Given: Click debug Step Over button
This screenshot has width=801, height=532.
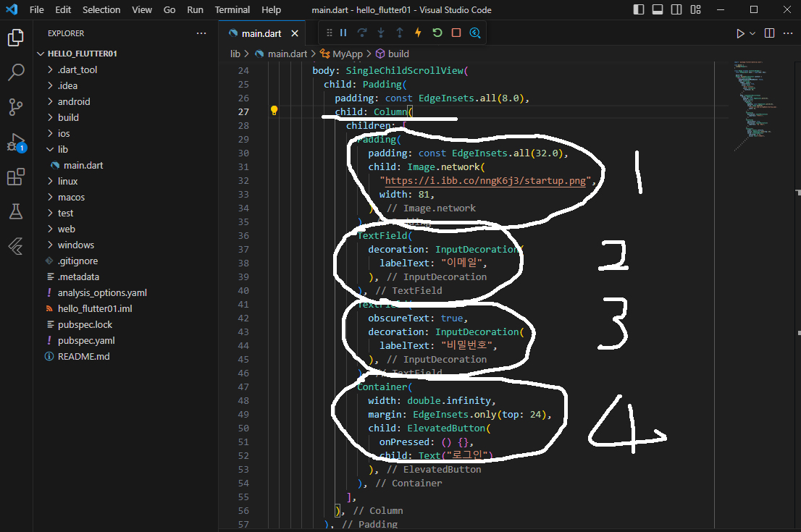Looking at the screenshot, I should pos(362,33).
